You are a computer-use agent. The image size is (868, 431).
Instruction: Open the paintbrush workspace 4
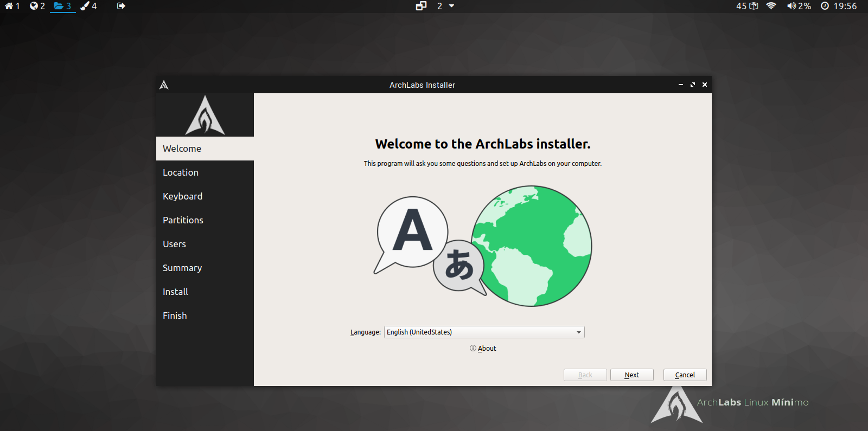(85, 6)
